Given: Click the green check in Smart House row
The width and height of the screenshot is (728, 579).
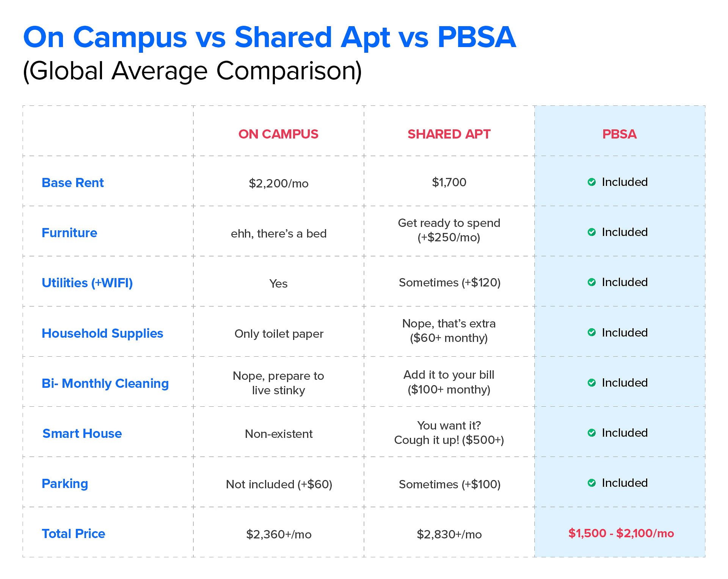Looking at the screenshot, I should 591,433.
